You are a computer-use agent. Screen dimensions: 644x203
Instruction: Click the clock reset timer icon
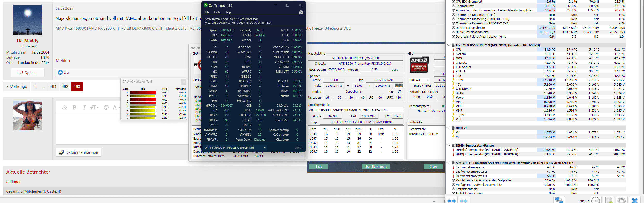click(596, 200)
